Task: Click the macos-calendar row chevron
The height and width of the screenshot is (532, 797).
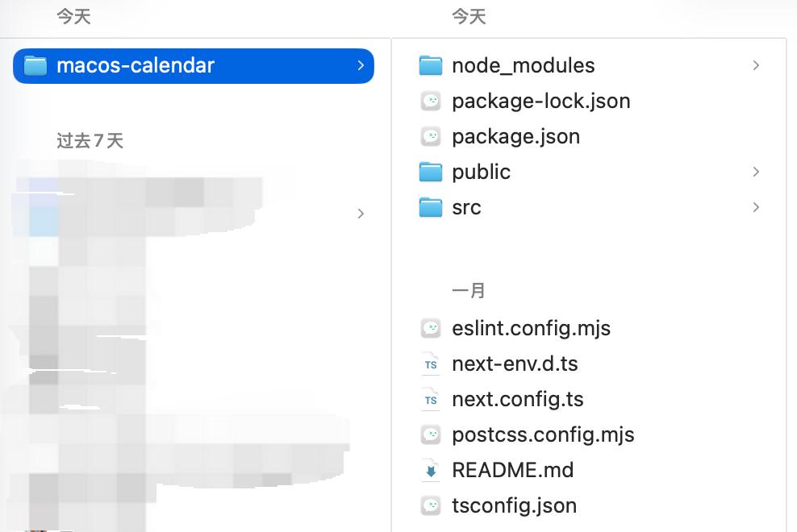Action: click(361, 65)
